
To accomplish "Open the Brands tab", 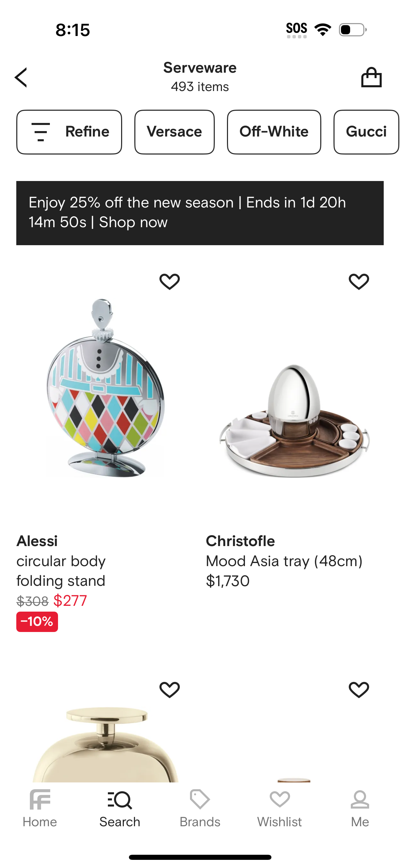I will pos(200,808).
